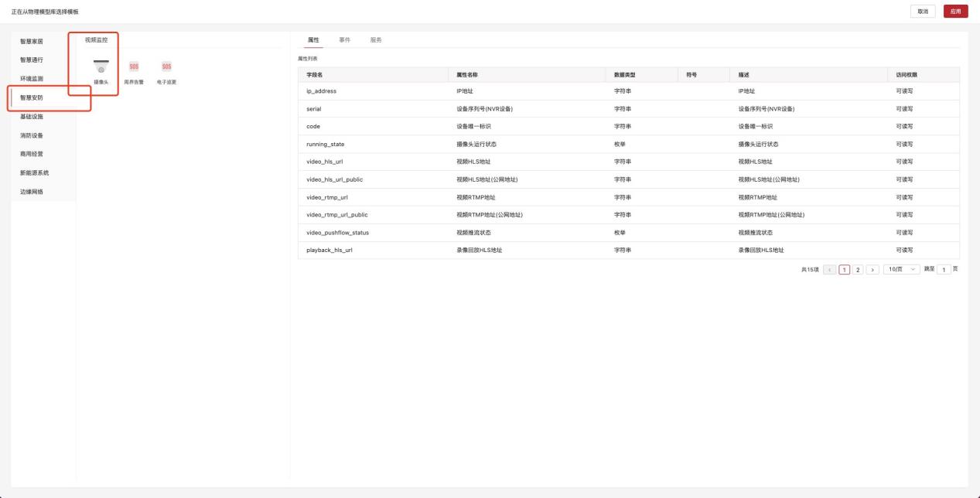Go to next page arrow

point(872,269)
